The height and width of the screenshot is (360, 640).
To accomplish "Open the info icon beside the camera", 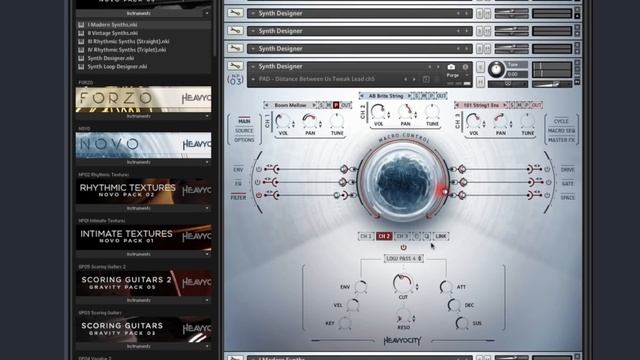I will (465, 67).
